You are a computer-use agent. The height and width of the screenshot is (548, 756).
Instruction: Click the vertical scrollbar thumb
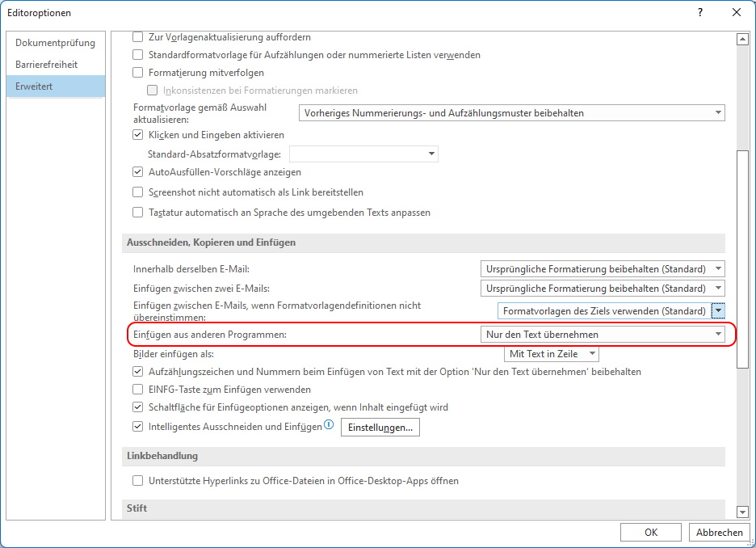coord(742,259)
